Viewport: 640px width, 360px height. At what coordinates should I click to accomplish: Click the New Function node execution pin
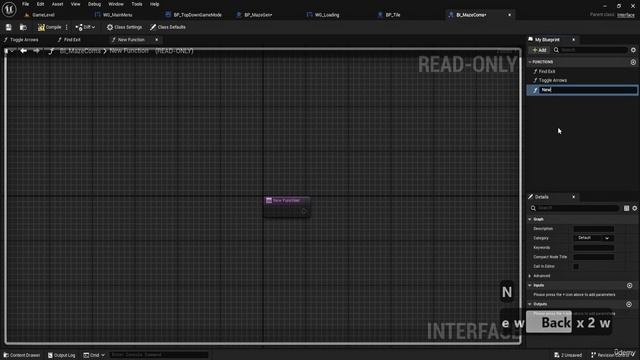tap(304, 211)
